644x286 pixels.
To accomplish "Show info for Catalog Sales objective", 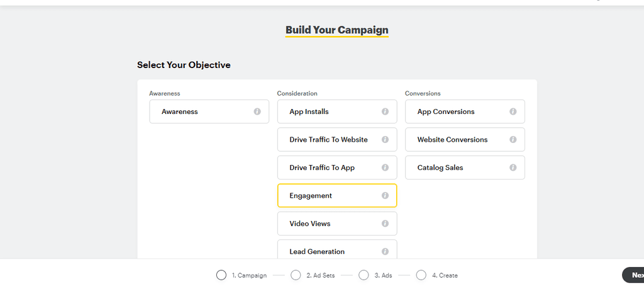I will [x=513, y=168].
